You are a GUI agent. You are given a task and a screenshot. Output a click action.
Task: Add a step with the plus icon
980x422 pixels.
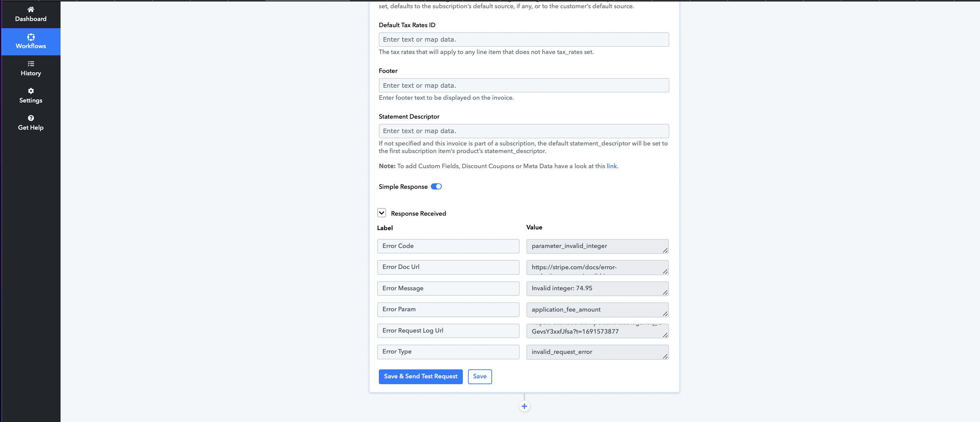point(524,407)
